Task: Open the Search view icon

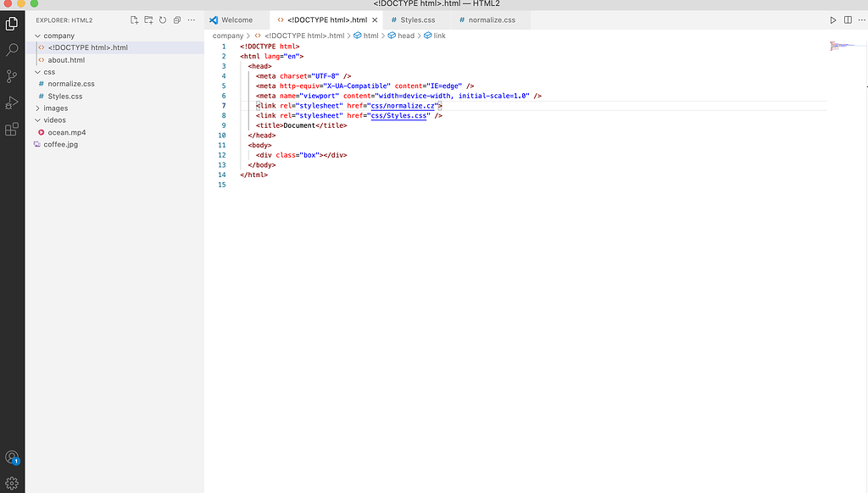Action: click(x=11, y=48)
